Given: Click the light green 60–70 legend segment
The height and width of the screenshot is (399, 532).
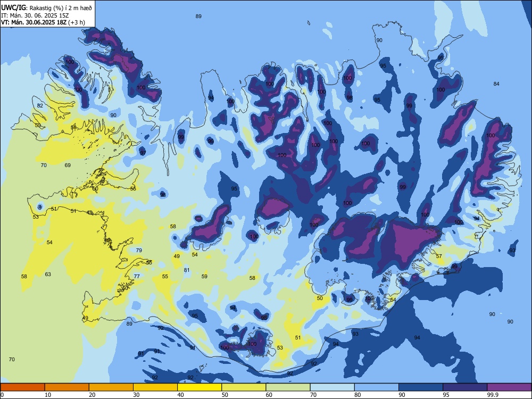Looking at the screenshot, I should [288, 387].
